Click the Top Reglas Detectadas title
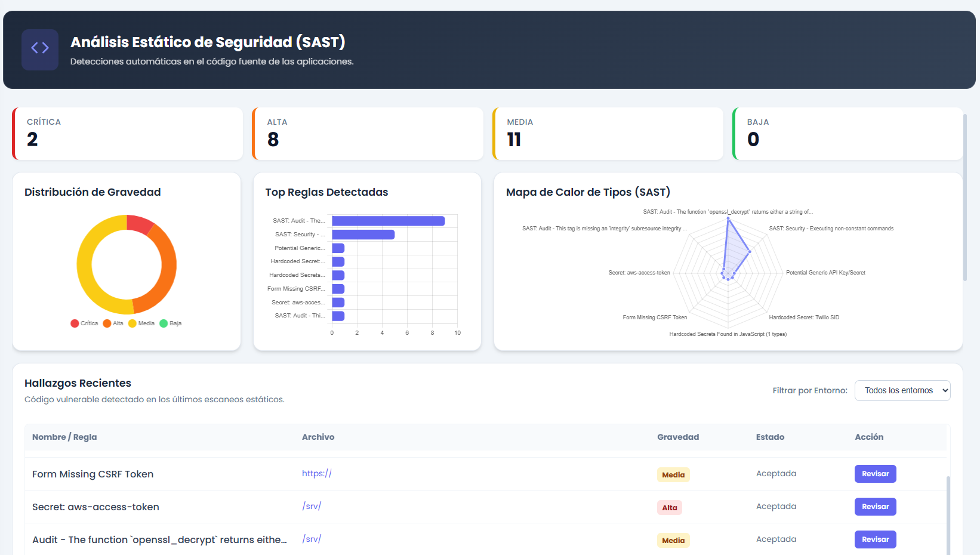 click(326, 192)
